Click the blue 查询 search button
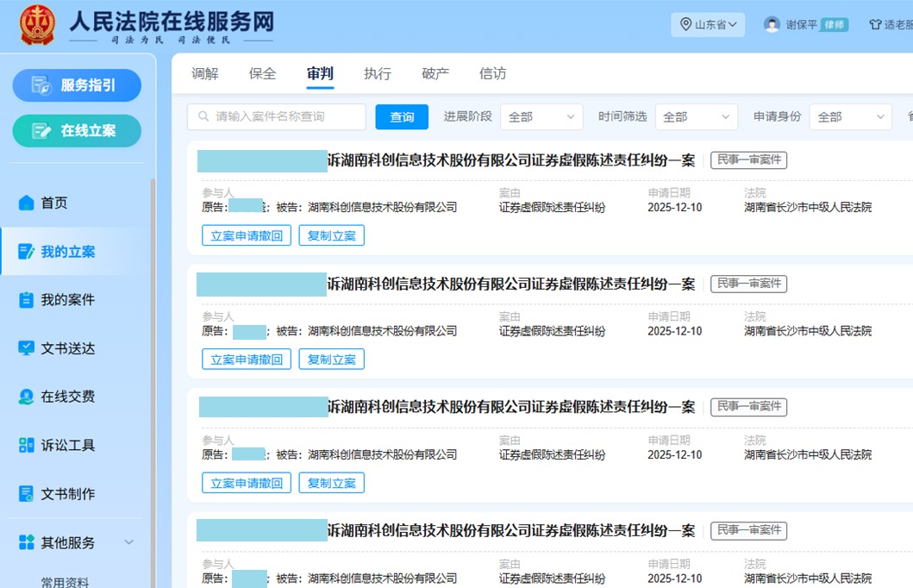Screen dimensions: 913x588 coord(402,117)
